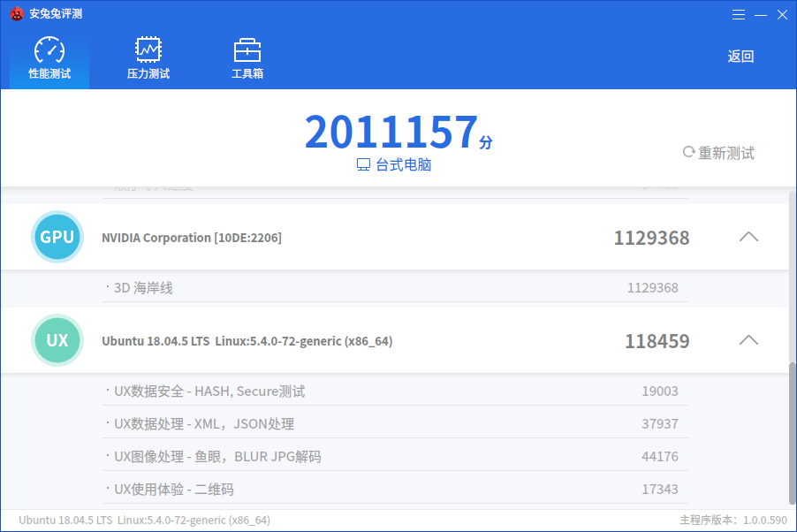Click the round UX badge icon
The image size is (797, 532).
click(x=57, y=340)
